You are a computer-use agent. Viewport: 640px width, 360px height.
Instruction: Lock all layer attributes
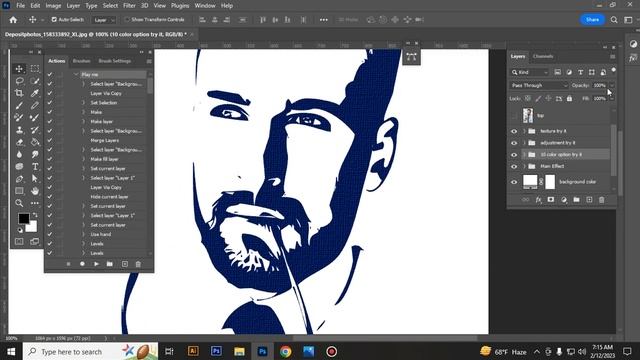569,98
